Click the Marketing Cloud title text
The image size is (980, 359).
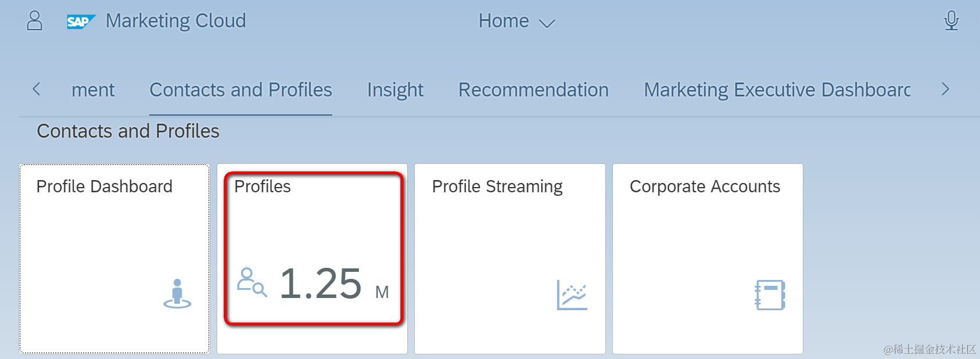pos(176,21)
